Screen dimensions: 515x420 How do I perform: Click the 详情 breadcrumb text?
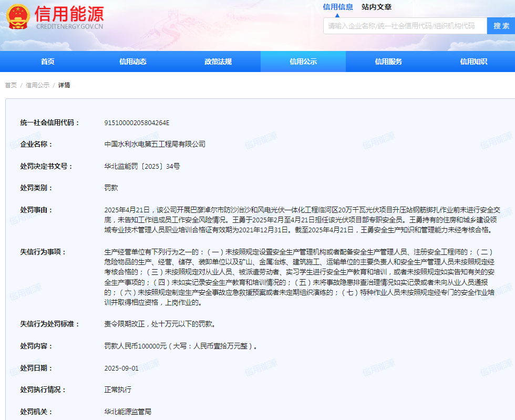64,85
